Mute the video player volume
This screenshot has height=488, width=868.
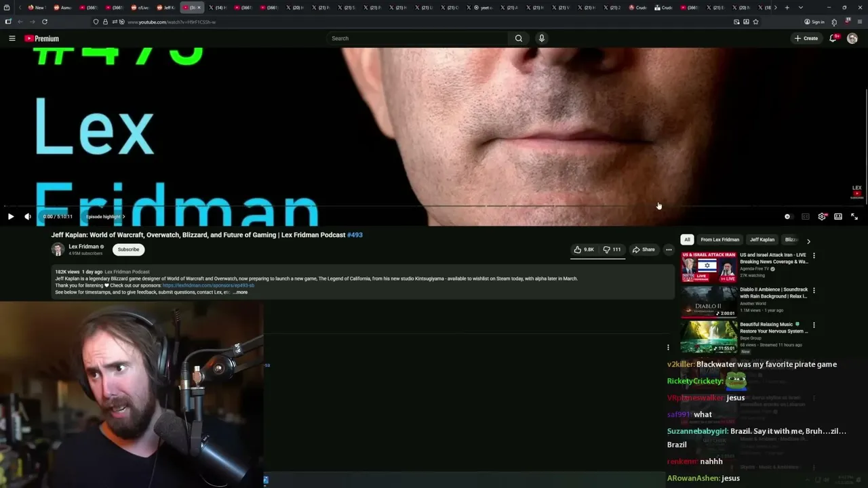pyautogui.click(x=28, y=217)
